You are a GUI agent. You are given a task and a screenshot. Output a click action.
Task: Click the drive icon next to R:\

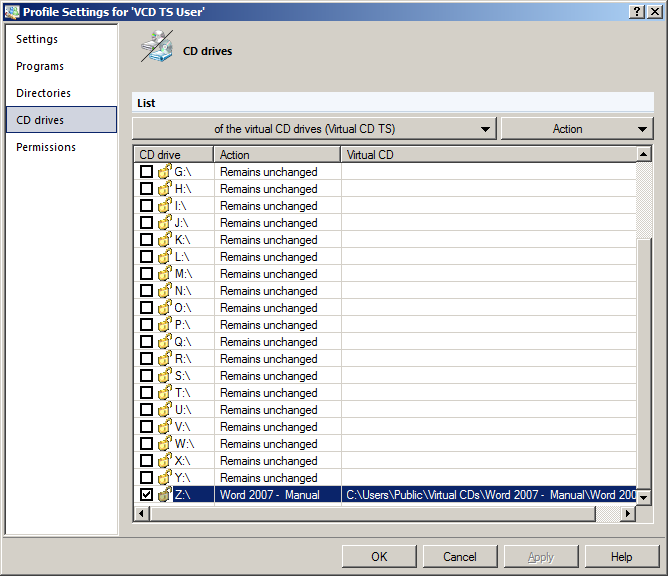[165, 359]
